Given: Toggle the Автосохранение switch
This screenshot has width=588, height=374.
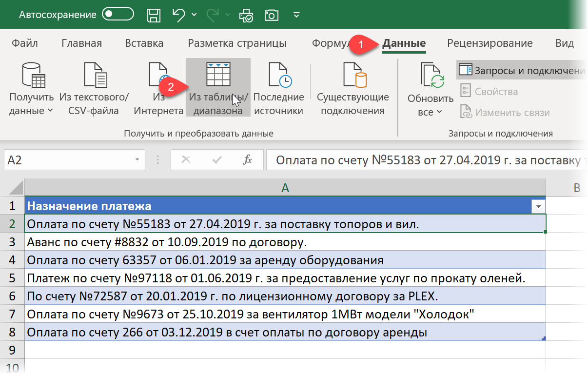Looking at the screenshot, I should click(x=118, y=15).
